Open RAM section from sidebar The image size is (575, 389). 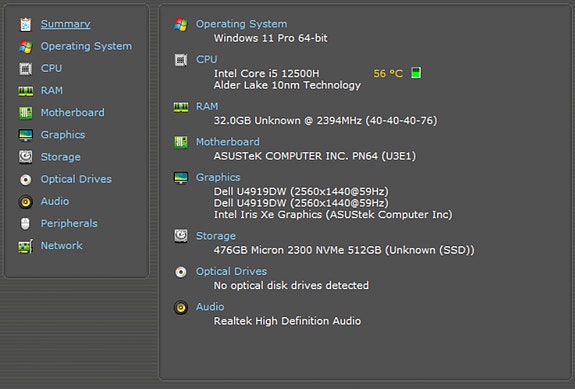[52, 90]
